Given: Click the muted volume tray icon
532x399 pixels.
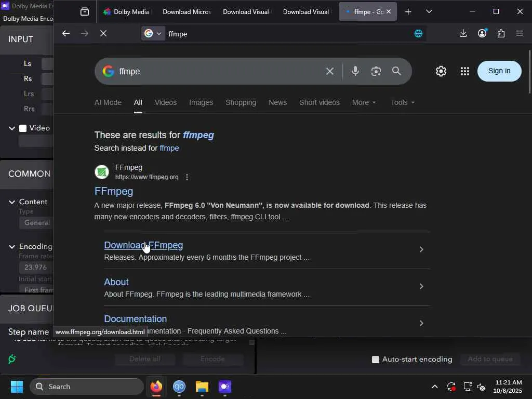Looking at the screenshot, I should click(x=481, y=387).
